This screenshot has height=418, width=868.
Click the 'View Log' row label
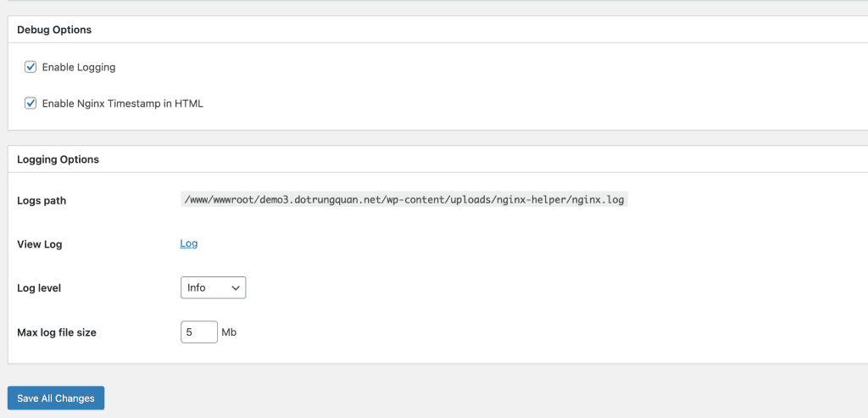[40, 244]
